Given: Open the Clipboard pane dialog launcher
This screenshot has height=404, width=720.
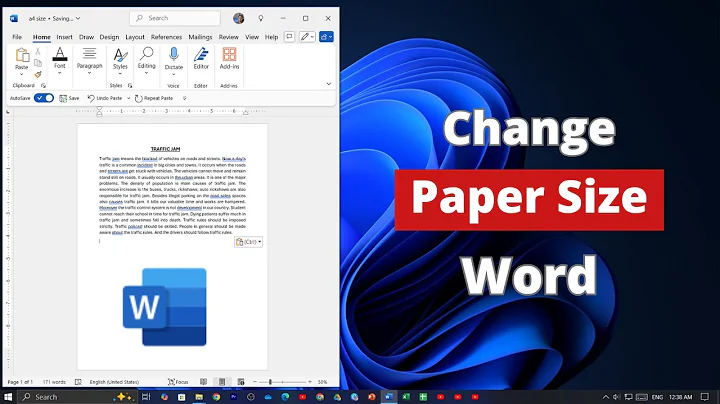Looking at the screenshot, I should pos(43,85).
